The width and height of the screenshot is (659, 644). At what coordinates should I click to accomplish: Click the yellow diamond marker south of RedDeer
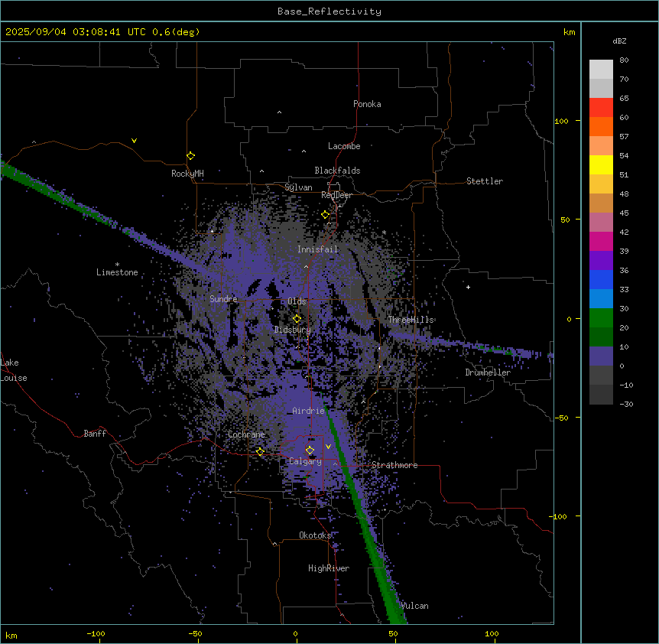[325, 215]
